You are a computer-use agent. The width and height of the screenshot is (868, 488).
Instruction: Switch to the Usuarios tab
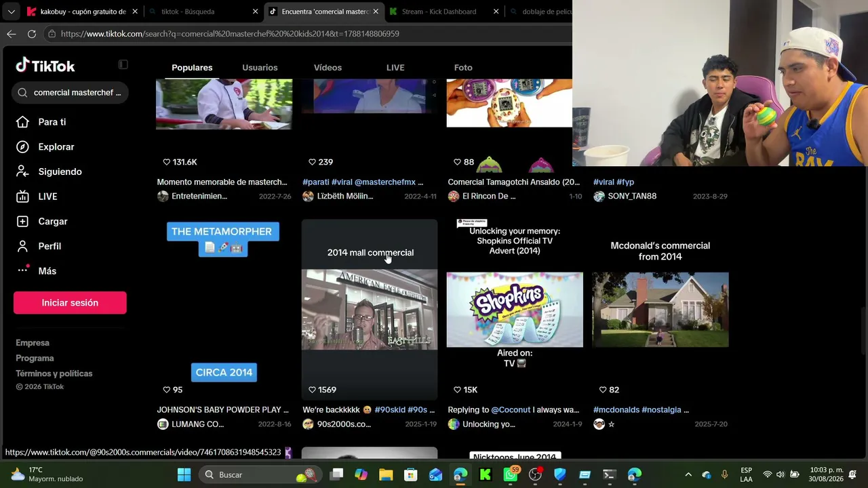[260, 68]
